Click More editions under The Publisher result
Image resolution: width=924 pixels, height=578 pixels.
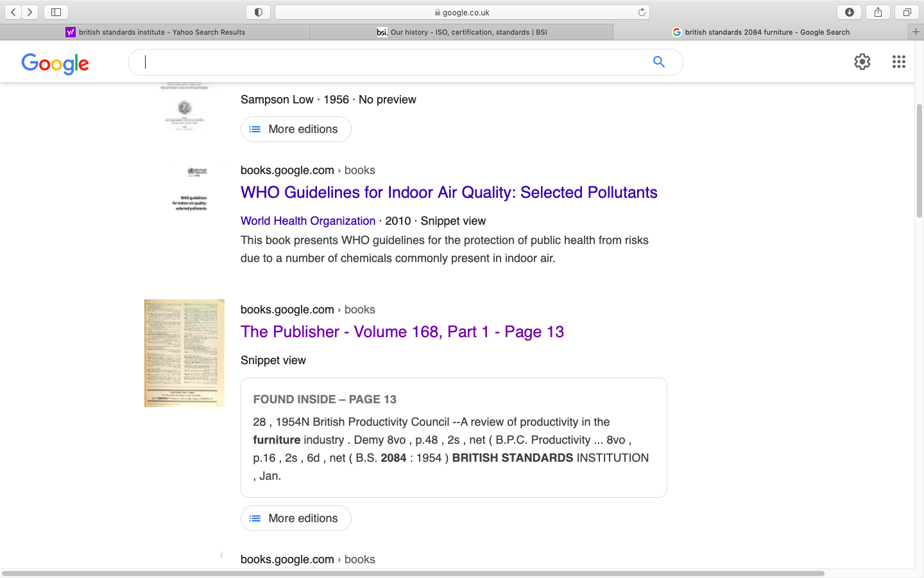[296, 518]
